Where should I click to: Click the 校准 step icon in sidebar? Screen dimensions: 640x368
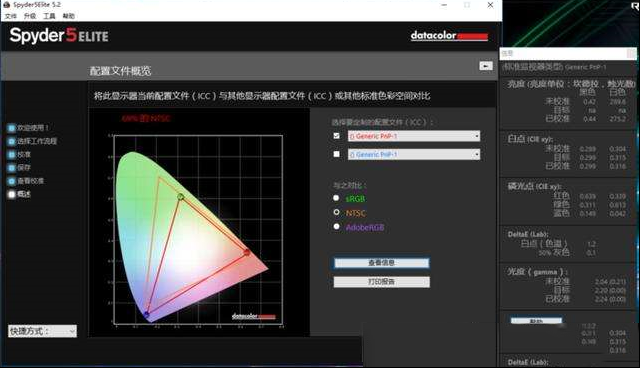pyautogui.click(x=11, y=155)
